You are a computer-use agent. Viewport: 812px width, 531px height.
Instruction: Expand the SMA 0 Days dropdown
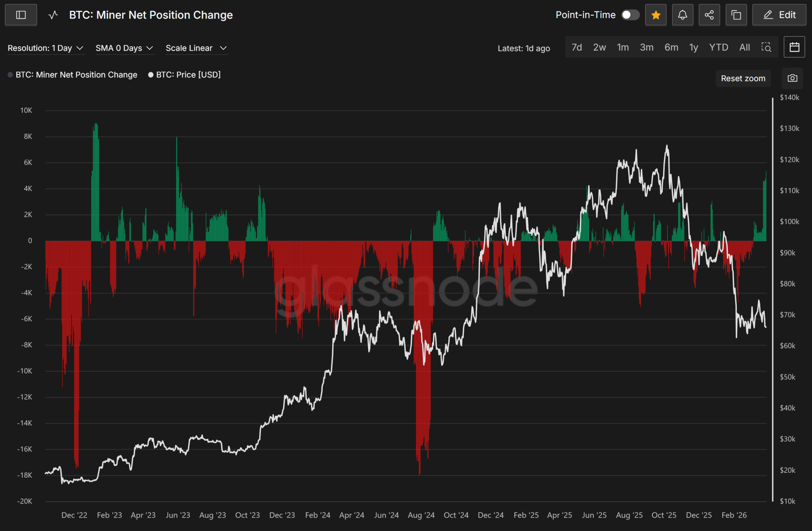(x=124, y=48)
